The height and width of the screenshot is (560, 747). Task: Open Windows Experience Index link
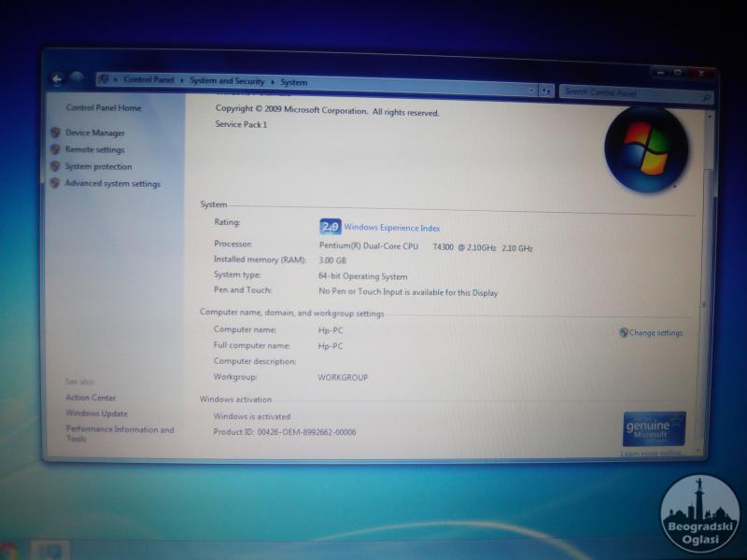391,228
